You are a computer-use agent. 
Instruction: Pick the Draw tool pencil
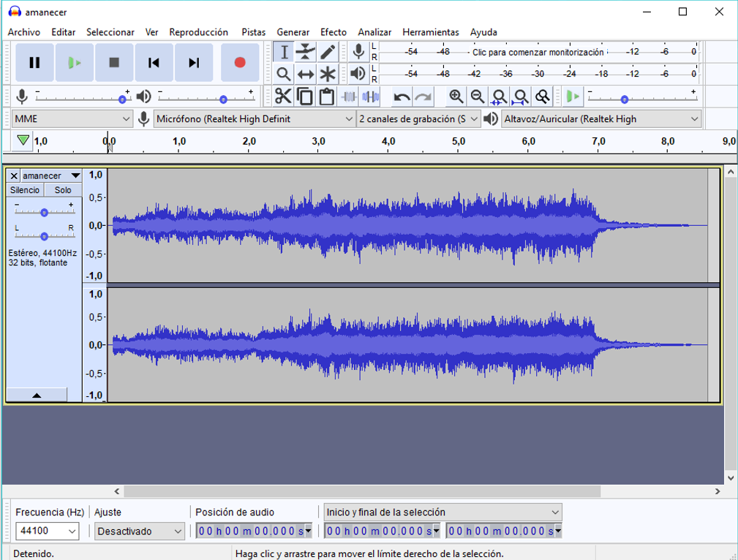[326, 51]
